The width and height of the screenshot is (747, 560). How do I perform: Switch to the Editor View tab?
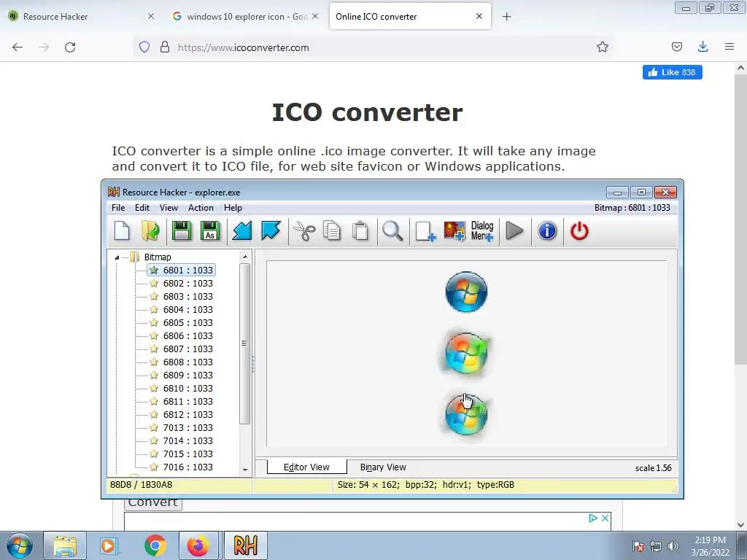(306, 467)
